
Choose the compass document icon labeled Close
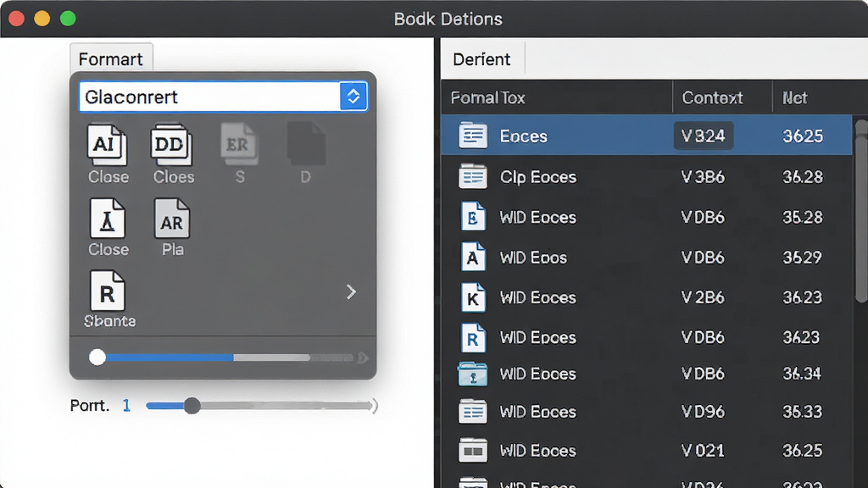108,219
